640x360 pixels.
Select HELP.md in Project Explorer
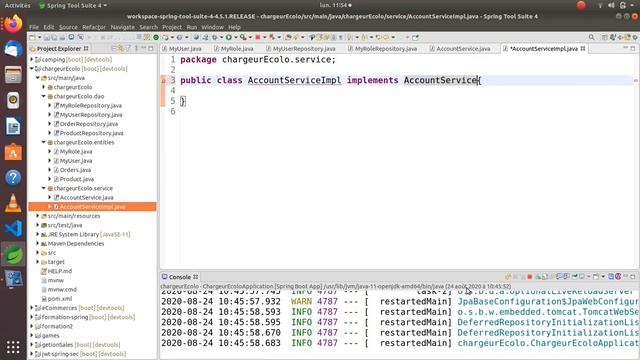(60, 271)
